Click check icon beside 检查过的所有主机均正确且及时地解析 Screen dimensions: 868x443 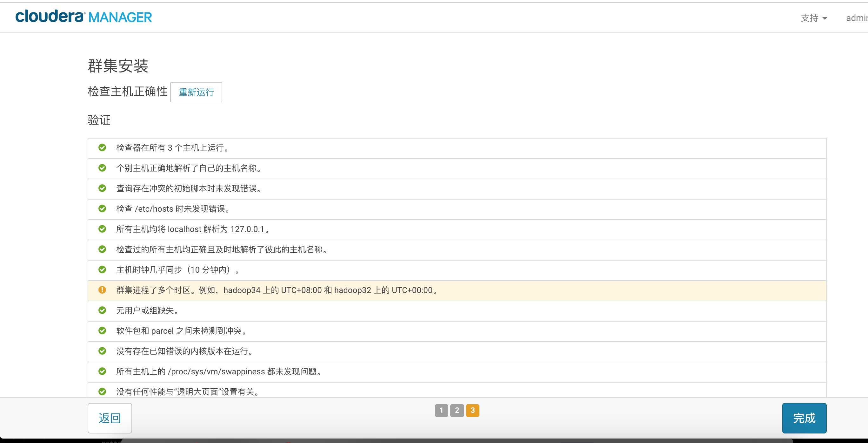click(102, 249)
